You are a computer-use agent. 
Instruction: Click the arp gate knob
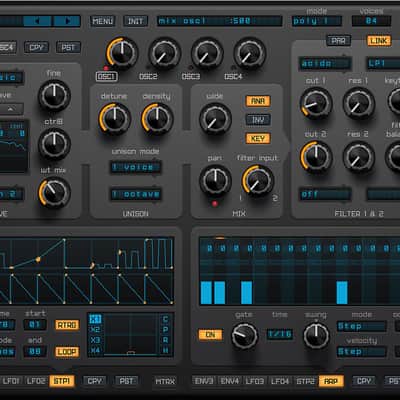pos(245,336)
